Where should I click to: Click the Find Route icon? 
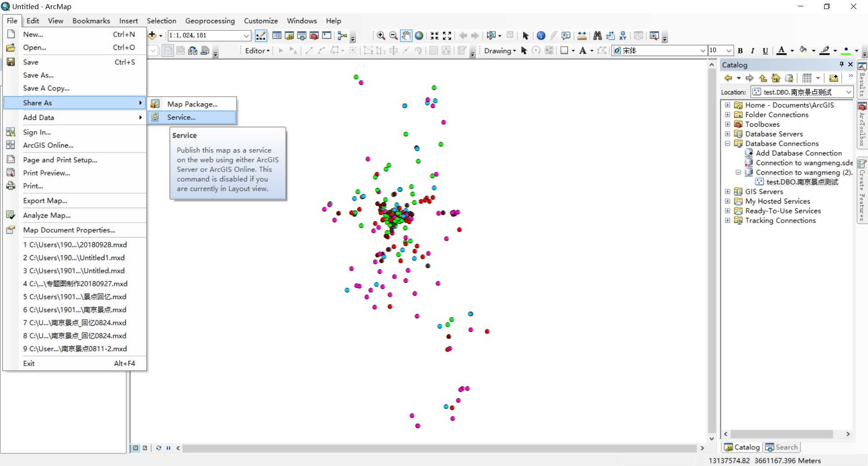click(610, 36)
